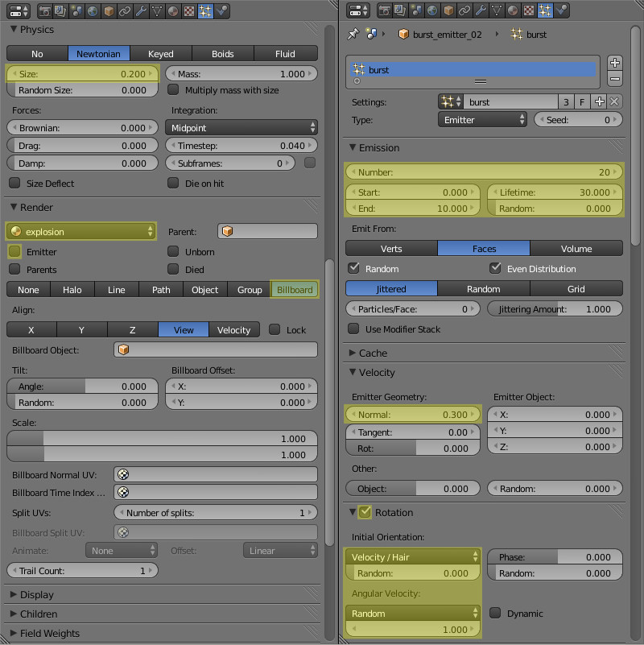The height and width of the screenshot is (645, 644).
Task: Enable the Die on hit checkbox
Action: pyautogui.click(x=173, y=184)
